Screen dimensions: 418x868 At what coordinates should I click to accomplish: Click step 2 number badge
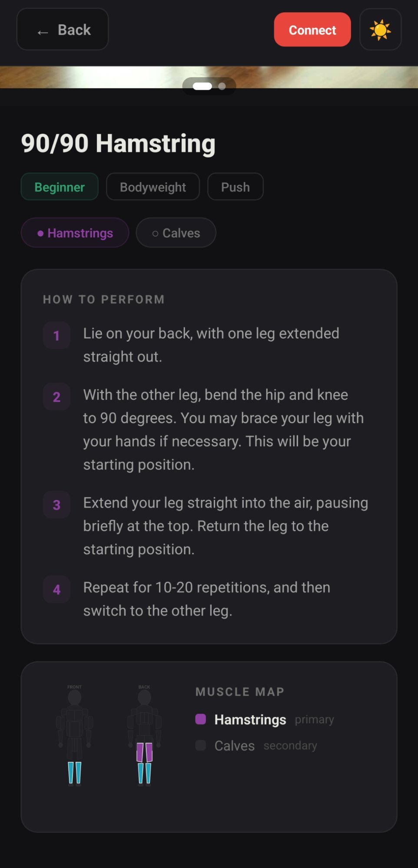pyautogui.click(x=56, y=397)
